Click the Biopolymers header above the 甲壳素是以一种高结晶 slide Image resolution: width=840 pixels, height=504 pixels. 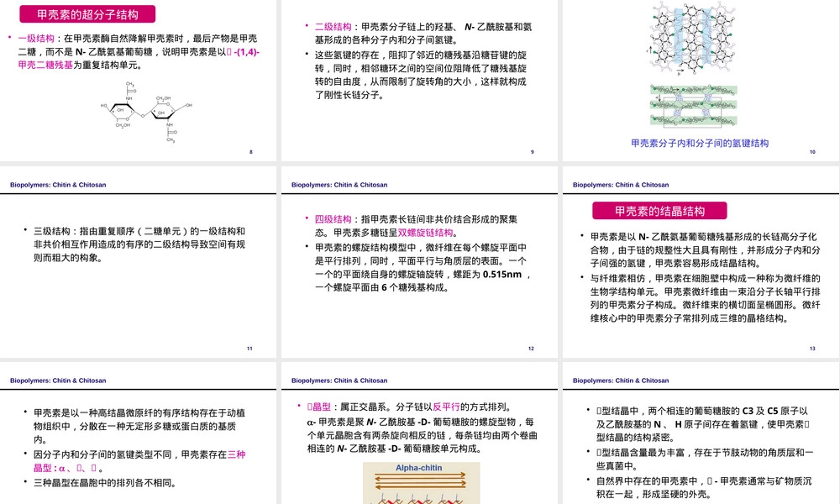[x=58, y=381]
